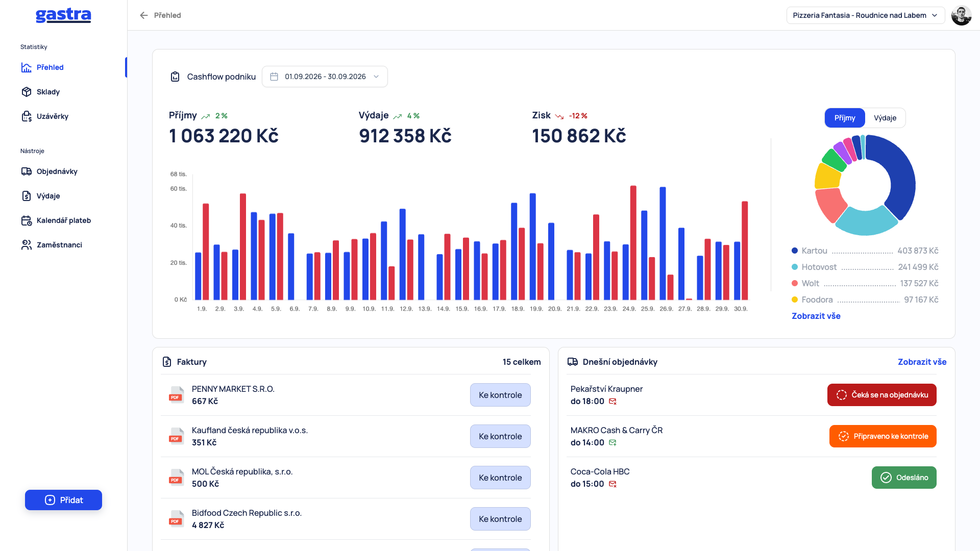Image resolution: width=980 pixels, height=551 pixels.
Task: Click the Foodora legend entry
Action: click(x=865, y=299)
